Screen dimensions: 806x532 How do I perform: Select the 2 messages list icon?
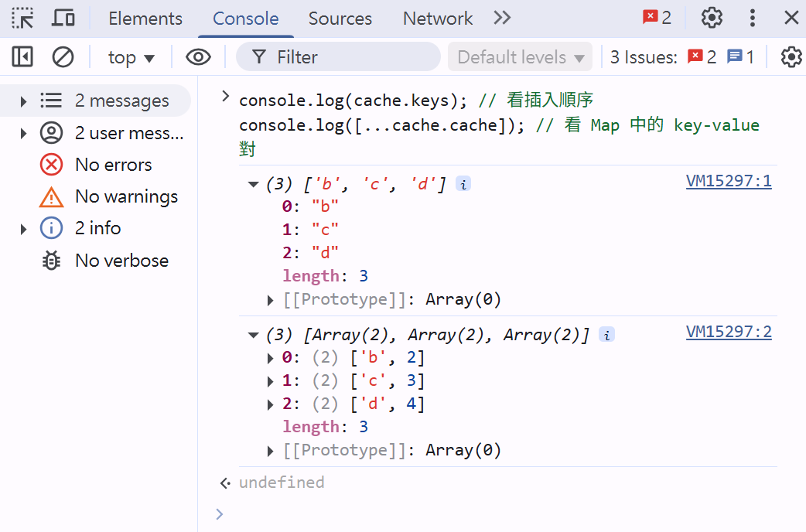51,101
